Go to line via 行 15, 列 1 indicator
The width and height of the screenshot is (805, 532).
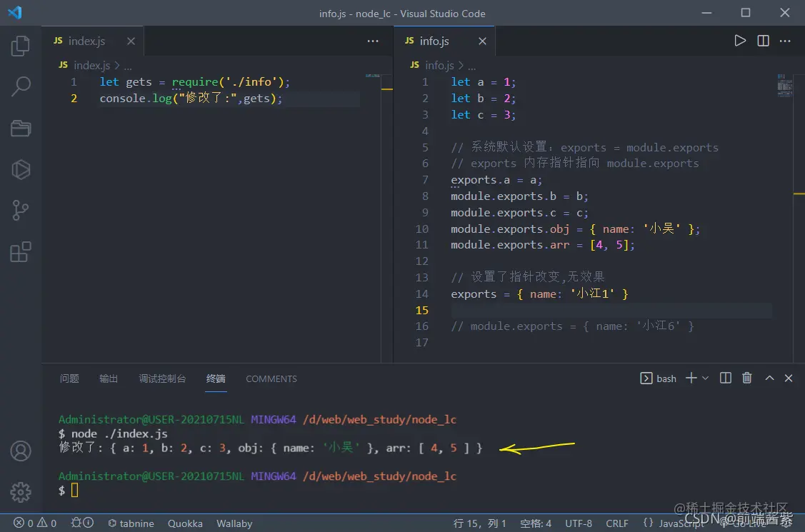[x=479, y=523]
